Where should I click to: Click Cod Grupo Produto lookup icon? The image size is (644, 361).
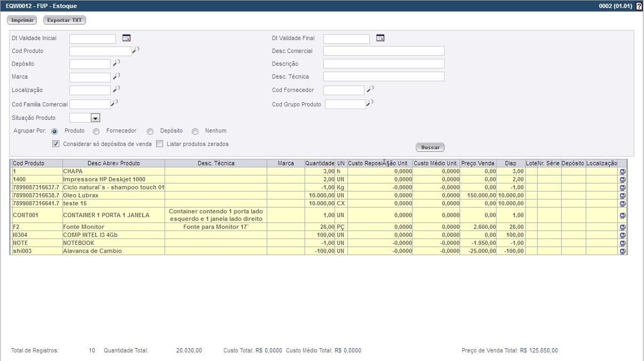(370, 103)
